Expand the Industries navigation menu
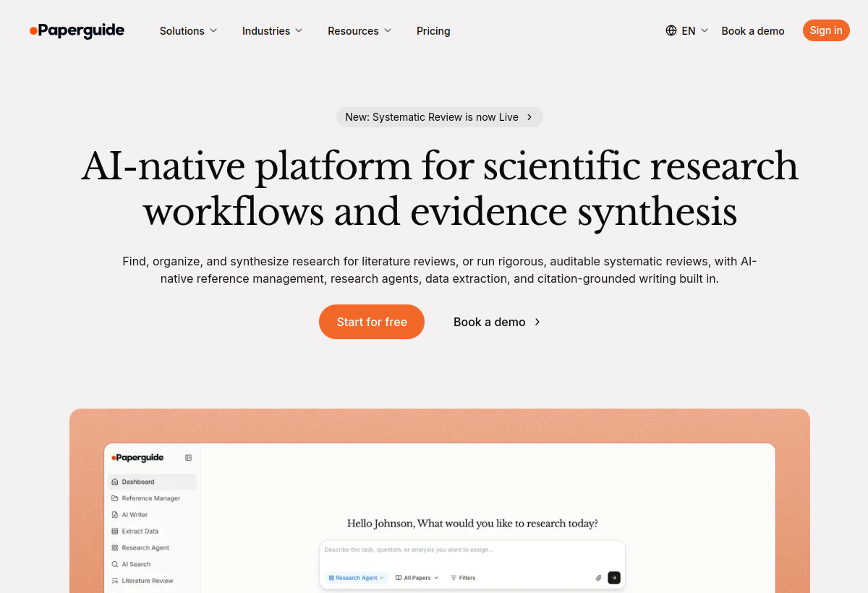The width and height of the screenshot is (868, 593). [272, 31]
